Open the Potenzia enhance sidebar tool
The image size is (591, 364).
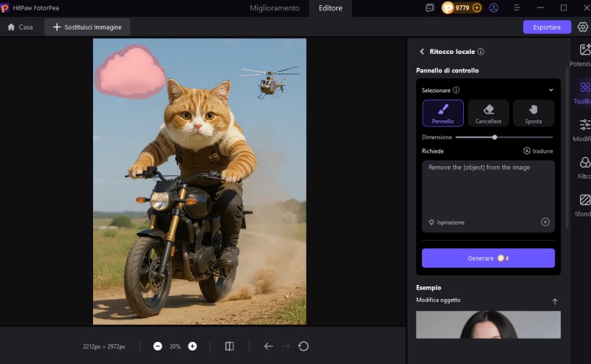click(x=582, y=55)
